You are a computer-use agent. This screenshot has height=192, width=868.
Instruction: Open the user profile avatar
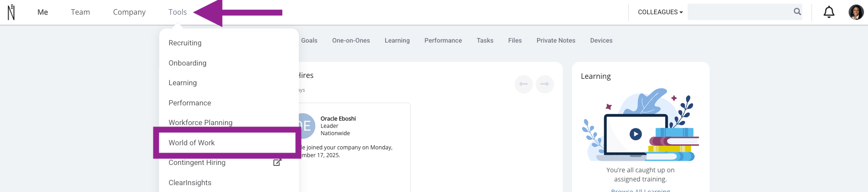coord(856,12)
